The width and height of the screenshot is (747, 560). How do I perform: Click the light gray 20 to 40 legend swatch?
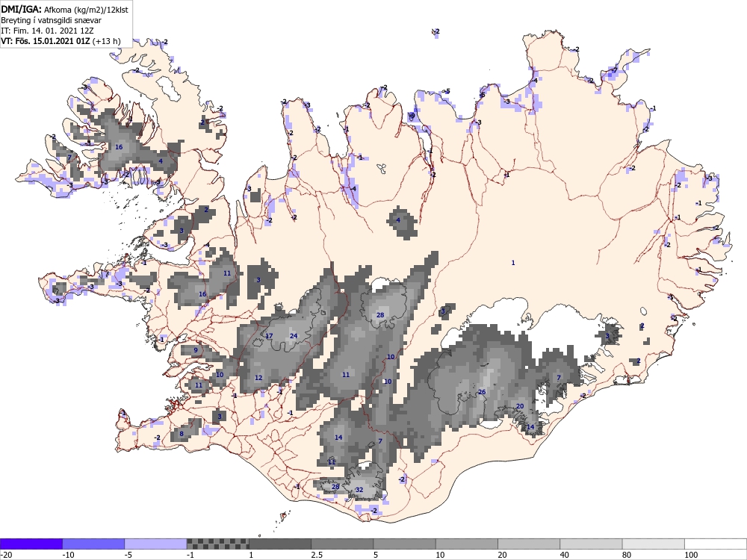click(529, 544)
